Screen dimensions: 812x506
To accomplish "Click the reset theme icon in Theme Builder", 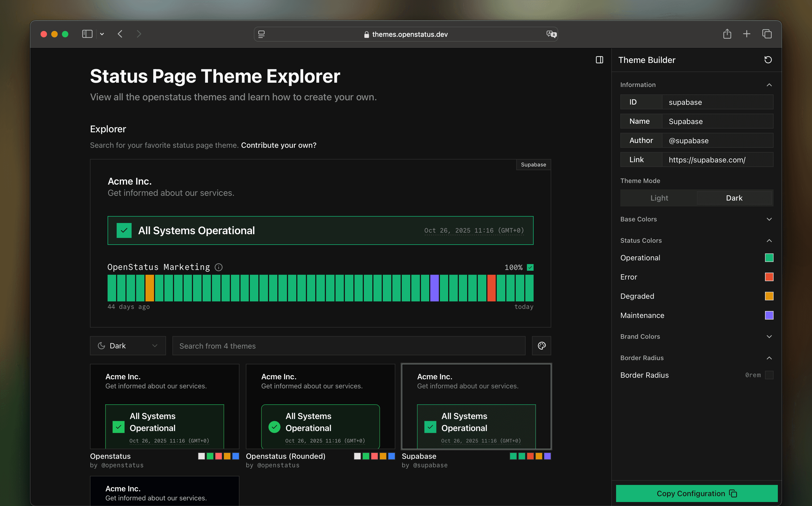I will click(768, 60).
